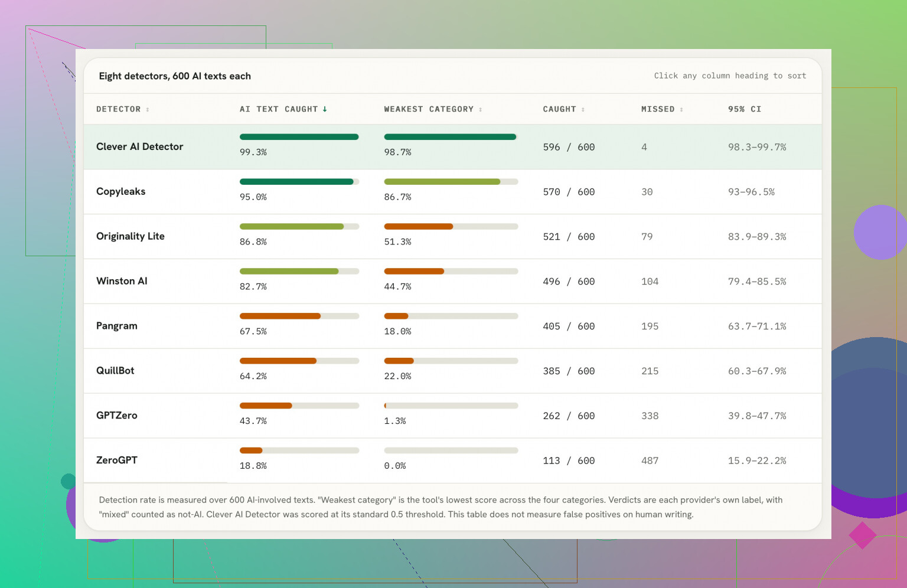Image resolution: width=907 pixels, height=588 pixels.
Task: Click the AI Text Caught sort arrow
Action: (325, 109)
